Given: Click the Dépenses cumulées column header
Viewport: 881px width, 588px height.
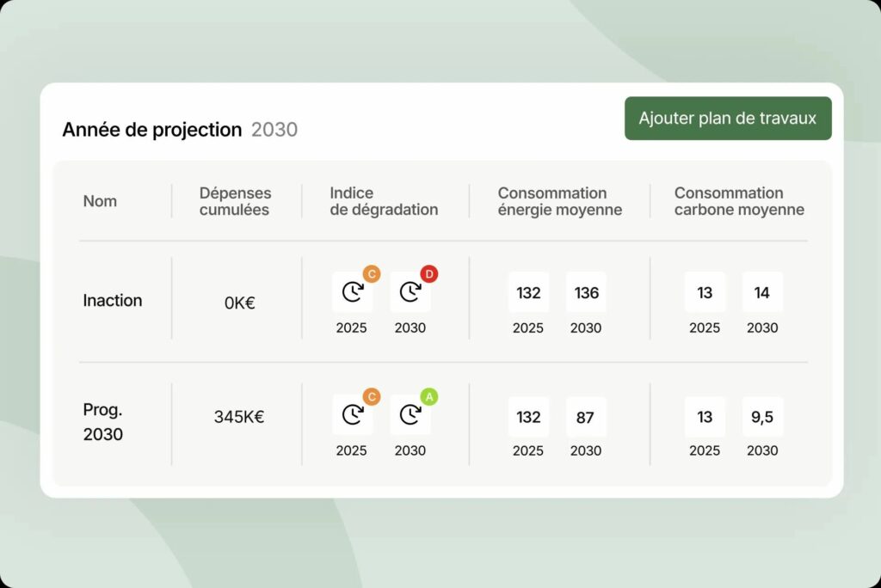Looking at the screenshot, I should pyautogui.click(x=235, y=200).
